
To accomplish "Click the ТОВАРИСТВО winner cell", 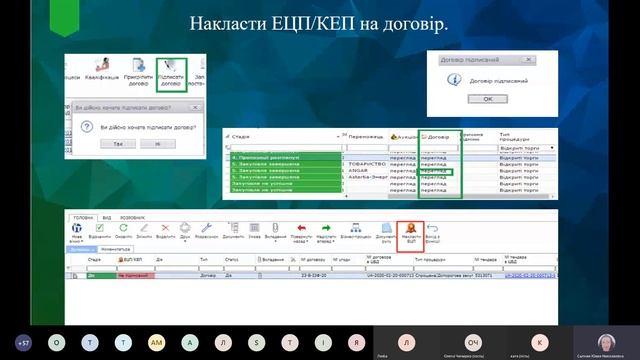I will click(x=367, y=164).
